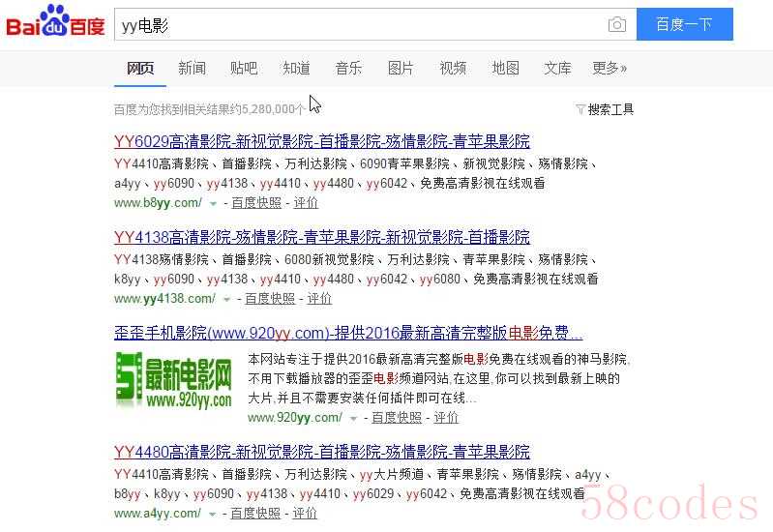Switch to the 新闻 tab

click(x=192, y=68)
